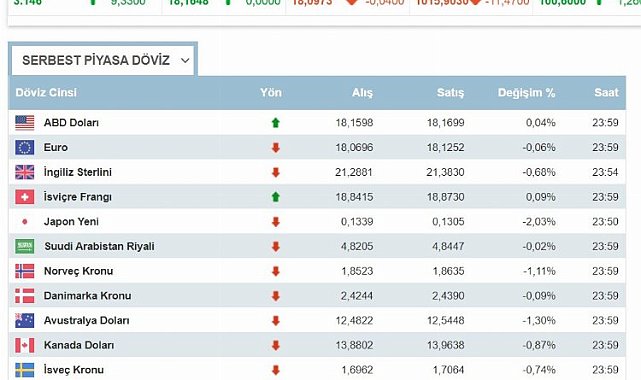Select İsveç Kronu buy price 1,6962
641x380 pixels.
pyautogui.click(x=357, y=370)
